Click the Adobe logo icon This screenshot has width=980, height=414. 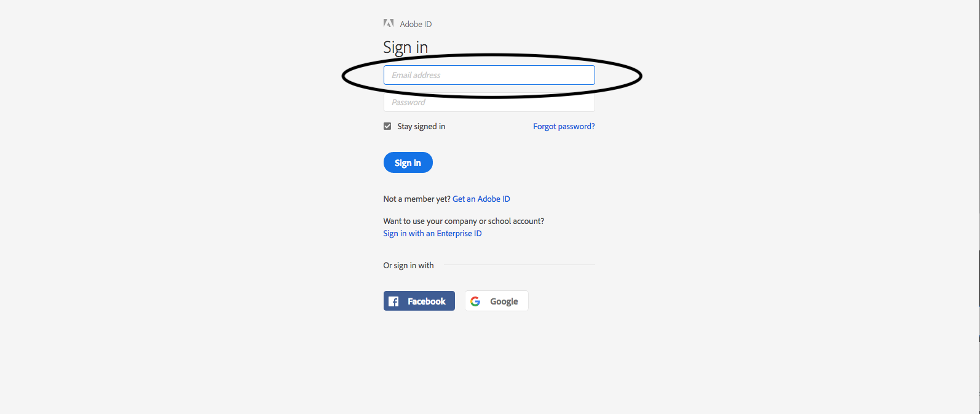coord(389,23)
